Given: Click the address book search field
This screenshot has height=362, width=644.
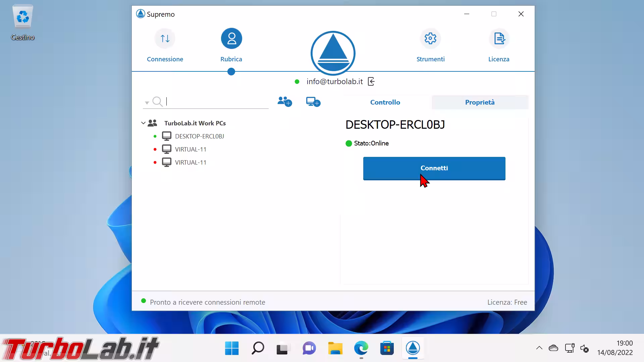Looking at the screenshot, I should pyautogui.click(x=216, y=102).
